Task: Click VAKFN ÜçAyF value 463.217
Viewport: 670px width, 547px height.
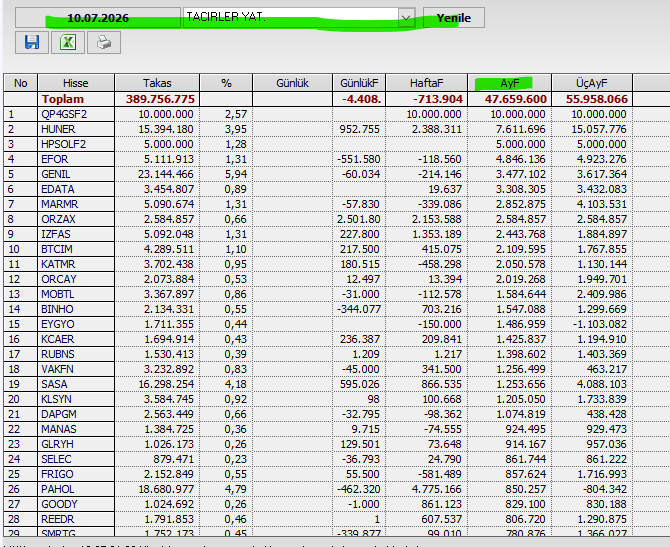Action: click(x=606, y=369)
